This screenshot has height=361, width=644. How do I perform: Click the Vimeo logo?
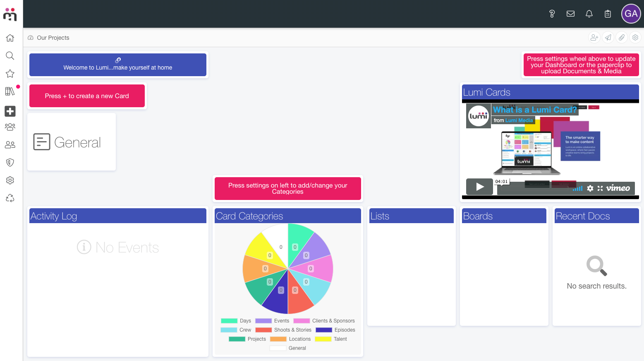(618, 188)
